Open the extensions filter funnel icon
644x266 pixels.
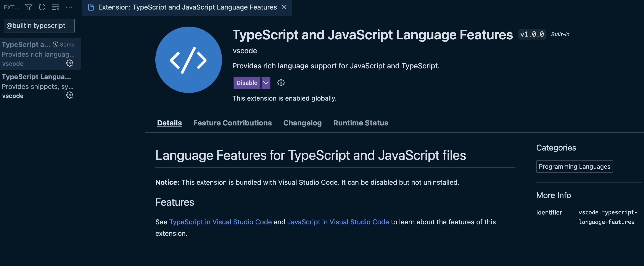click(29, 7)
